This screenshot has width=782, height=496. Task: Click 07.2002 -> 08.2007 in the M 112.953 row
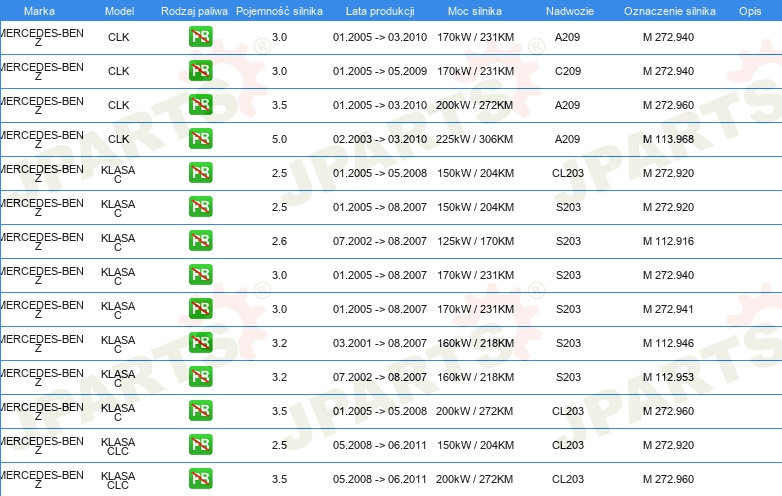pyautogui.click(x=380, y=377)
